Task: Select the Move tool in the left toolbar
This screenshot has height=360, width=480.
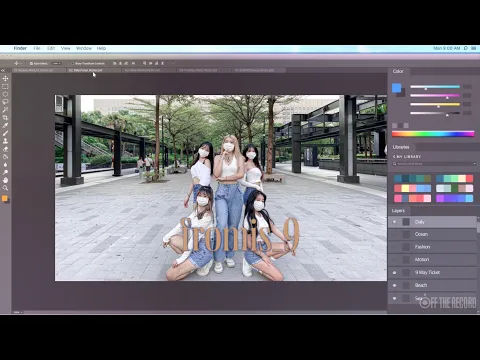Action: tap(5, 78)
